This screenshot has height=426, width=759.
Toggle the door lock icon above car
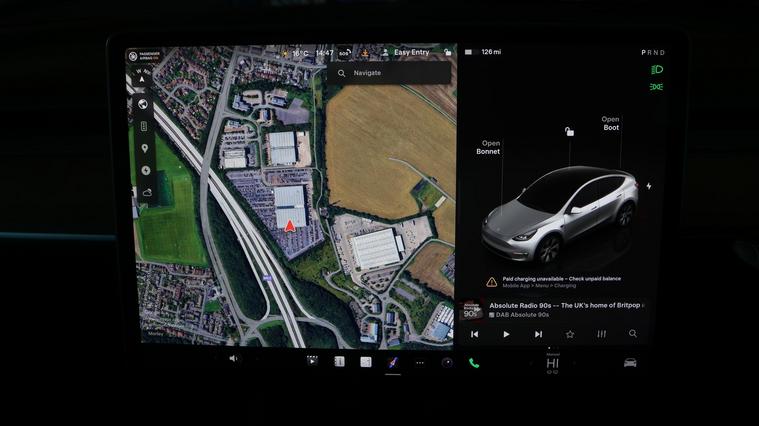click(x=569, y=132)
